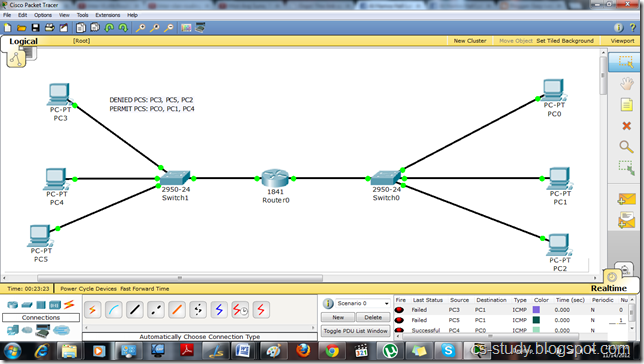Image resolution: width=644 pixels, height=364 pixels.
Task: Select the Move Layout hand tool
Action: pyautogui.click(x=626, y=84)
